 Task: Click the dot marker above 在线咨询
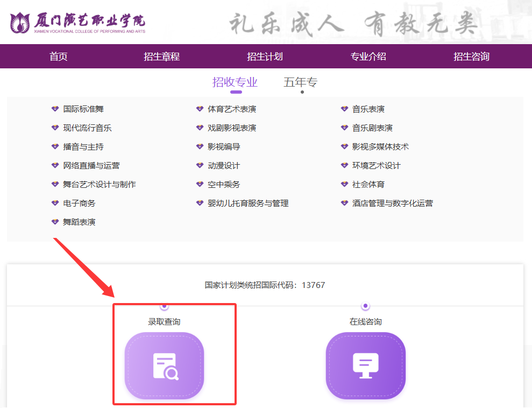coord(365,306)
